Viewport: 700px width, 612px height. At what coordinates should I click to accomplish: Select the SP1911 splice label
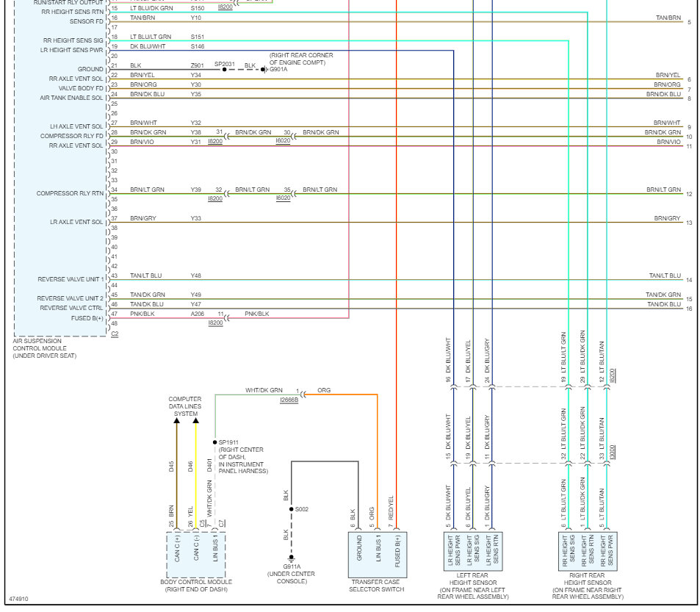(x=228, y=442)
